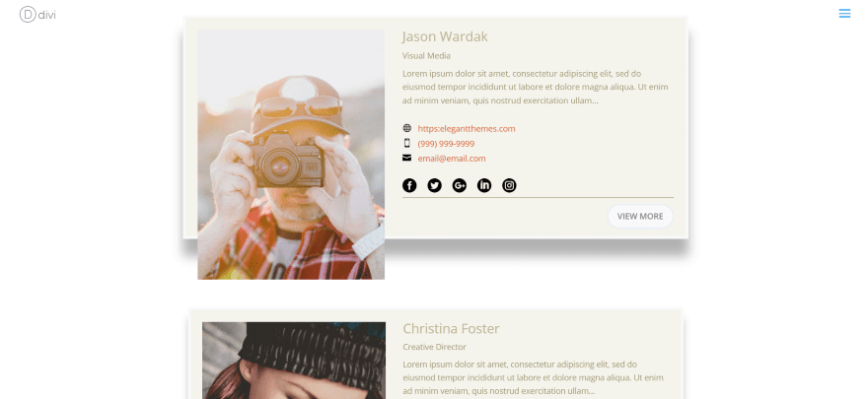Click the globe website icon
The image size is (868, 399).
[406, 128]
